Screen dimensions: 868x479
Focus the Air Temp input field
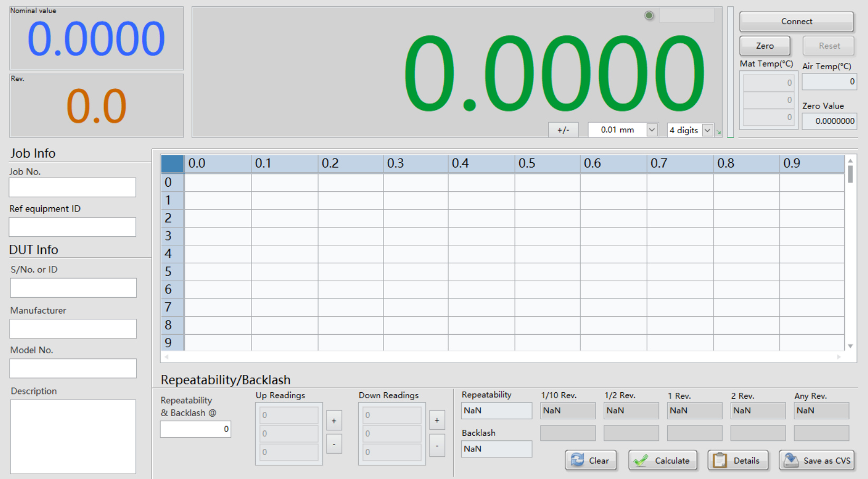(828, 81)
